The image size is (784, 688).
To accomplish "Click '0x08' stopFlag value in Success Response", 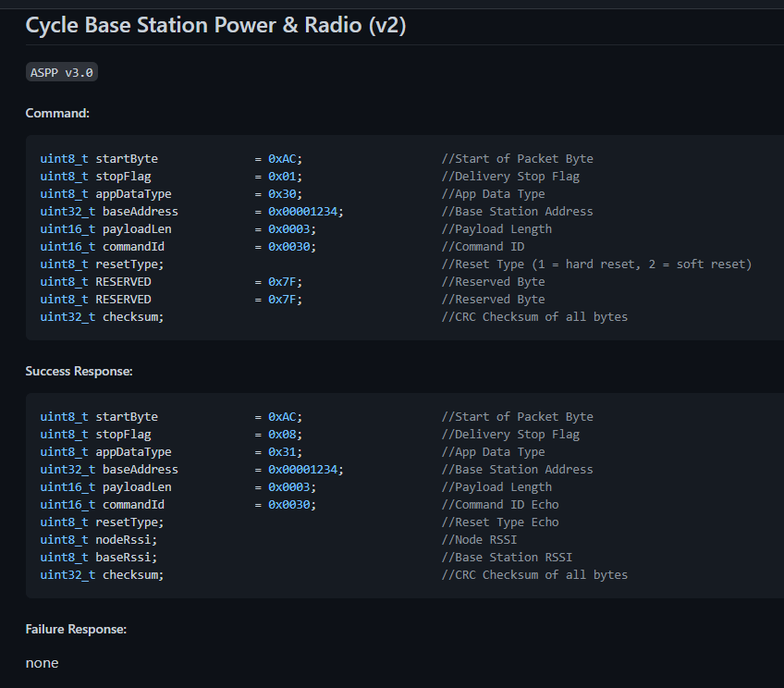I will (282, 435).
